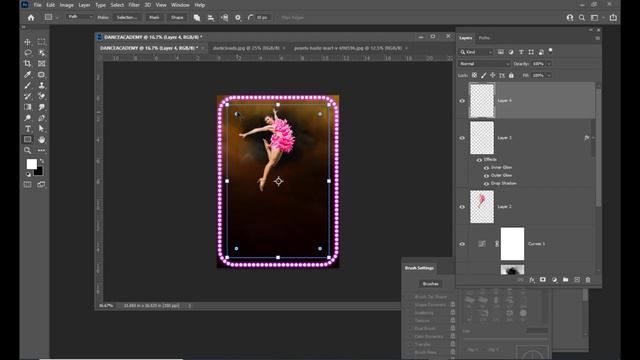Open the Normal blend mode dropdown
The height and width of the screenshot is (360, 640).
coord(484,64)
